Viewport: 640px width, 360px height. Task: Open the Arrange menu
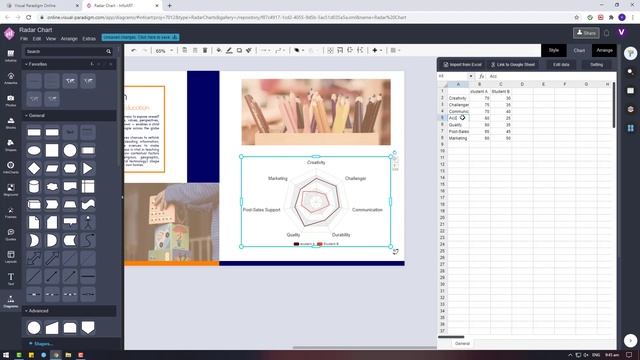coord(69,38)
